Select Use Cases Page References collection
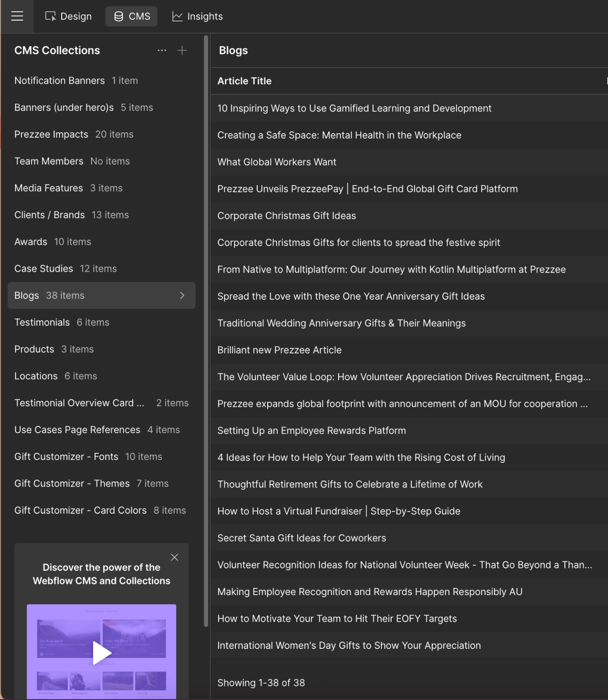This screenshot has width=608, height=700. [x=101, y=430]
